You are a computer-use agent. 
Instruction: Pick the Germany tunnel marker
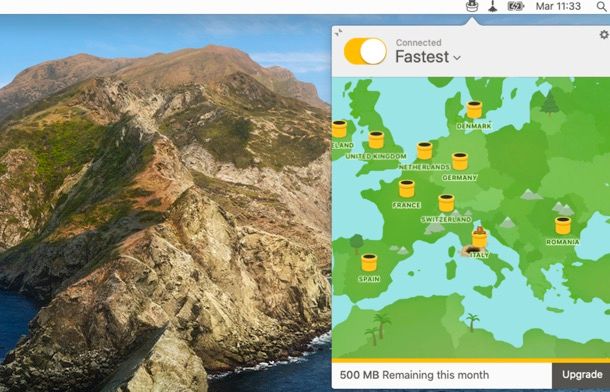pos(459,161)
